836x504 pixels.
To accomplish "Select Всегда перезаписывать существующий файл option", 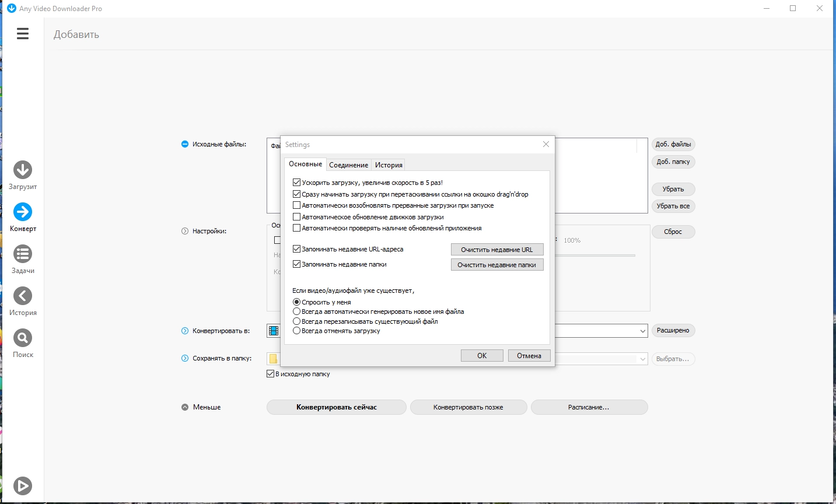I will pos(296,321).
